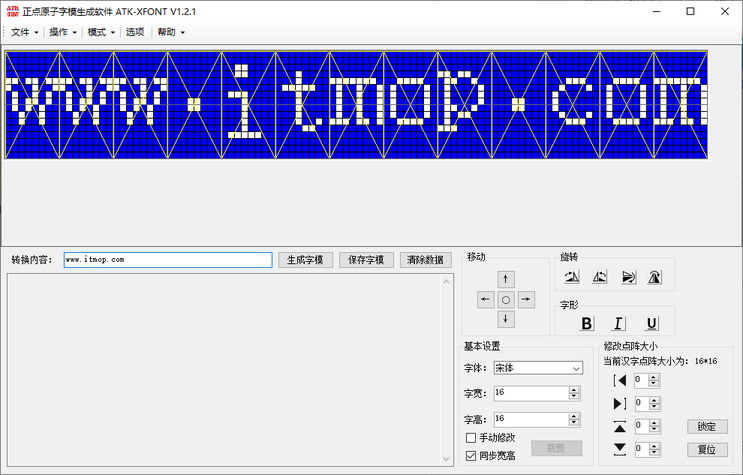Move glyph down with the down arrow button

(506, 319)
